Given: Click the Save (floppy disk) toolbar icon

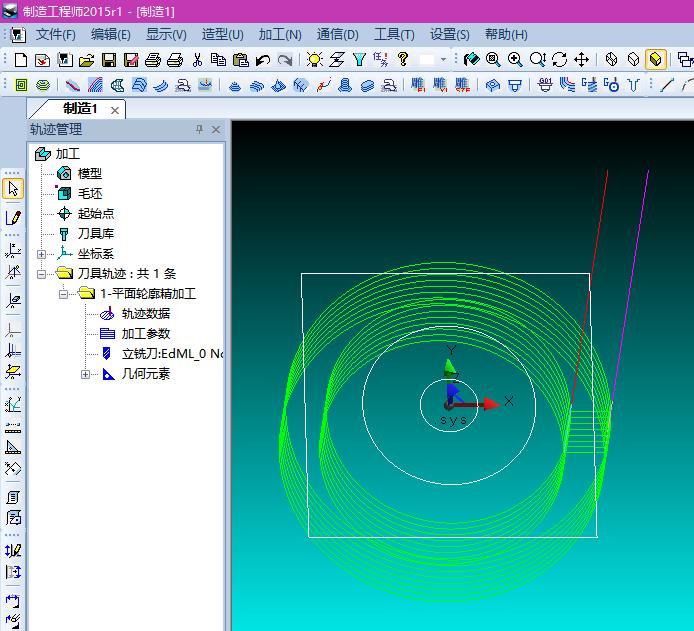Looking at the screenshot, I should [108, 60].
